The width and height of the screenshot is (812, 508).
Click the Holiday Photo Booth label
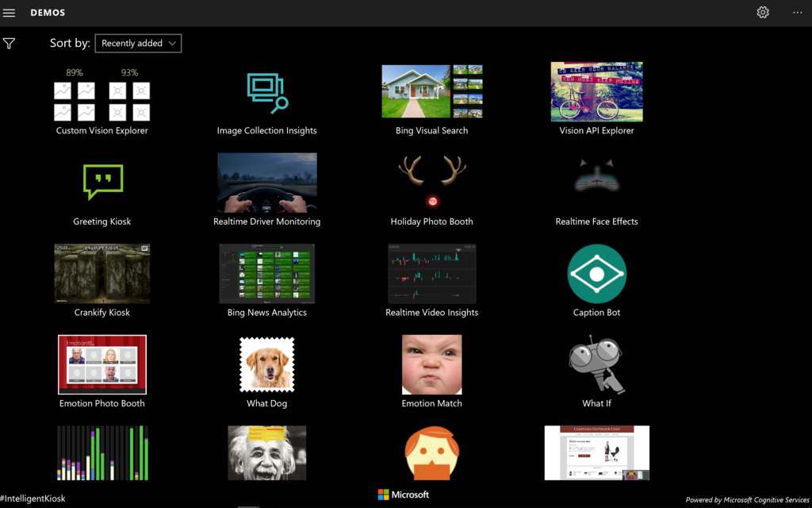click(x=432, y=221)
